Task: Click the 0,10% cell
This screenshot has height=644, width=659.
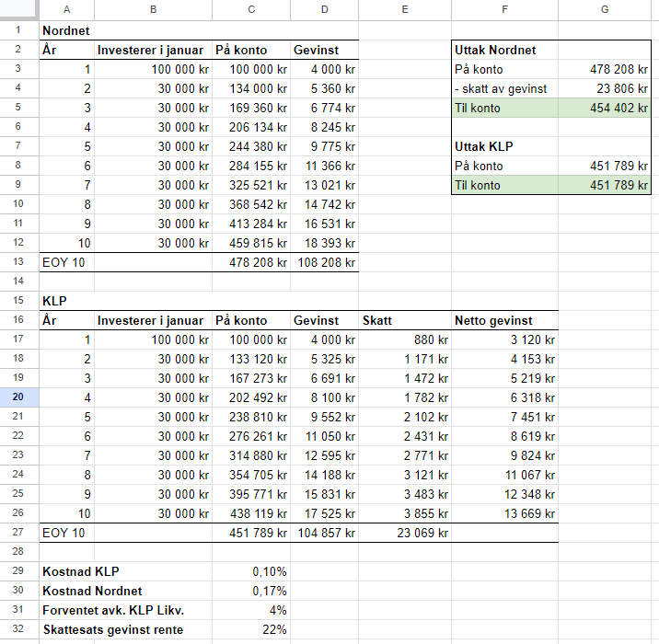Action: (251, 571)
